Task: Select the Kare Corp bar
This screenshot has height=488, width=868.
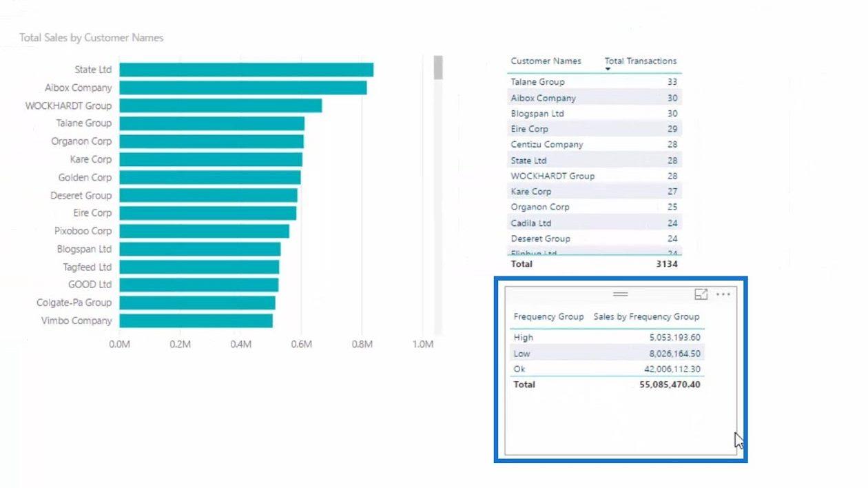Action: [x=211, y=159]
